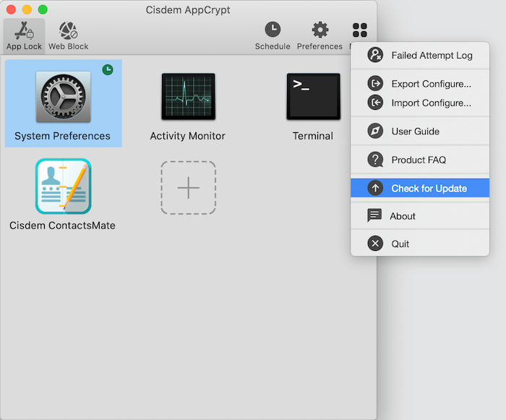Switch to the App Lock tab
Screen dimensions: 506x420
click(24, 35)
